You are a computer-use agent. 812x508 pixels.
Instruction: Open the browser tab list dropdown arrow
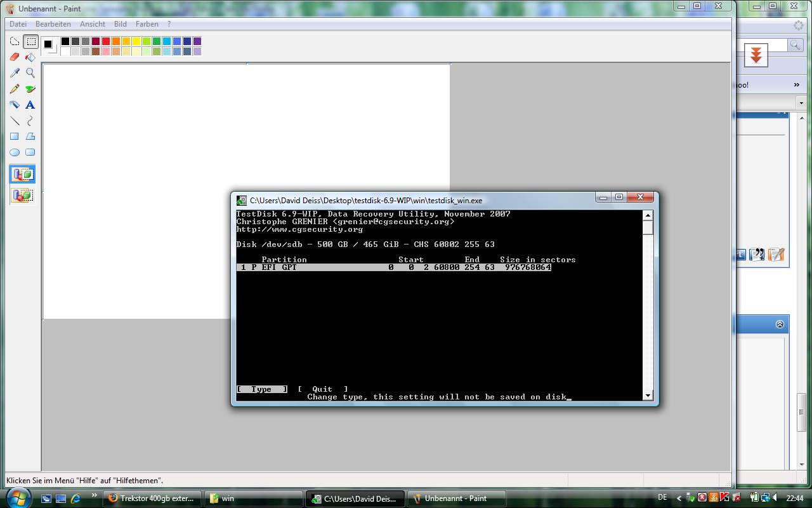pos(801,103)
